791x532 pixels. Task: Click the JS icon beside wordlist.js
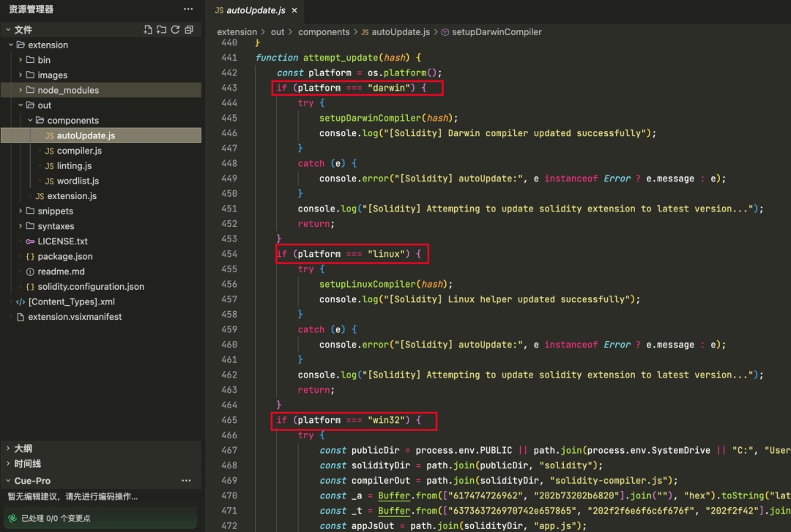(50, 181)
